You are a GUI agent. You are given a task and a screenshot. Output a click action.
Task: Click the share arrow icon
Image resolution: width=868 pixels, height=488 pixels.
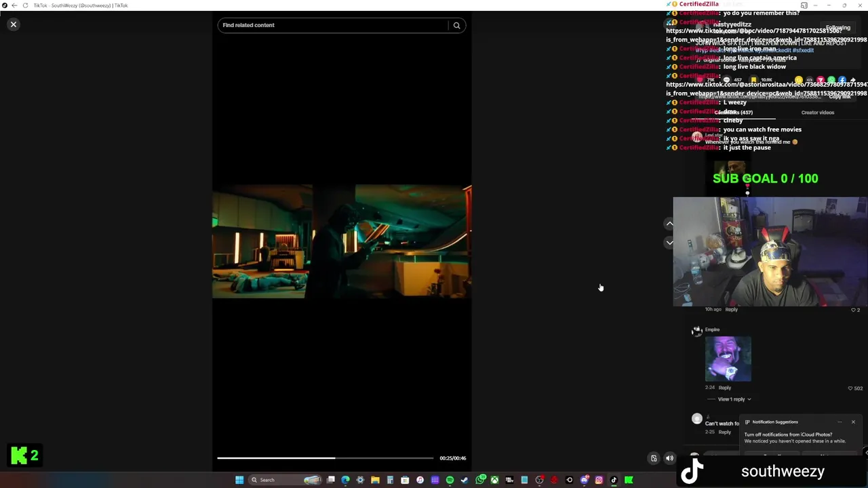point(853,79)
